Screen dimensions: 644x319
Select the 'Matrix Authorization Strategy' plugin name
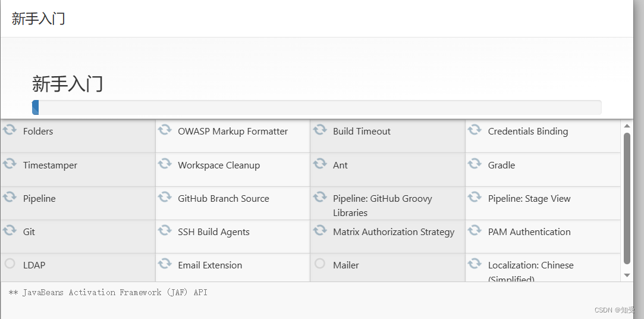394,232
